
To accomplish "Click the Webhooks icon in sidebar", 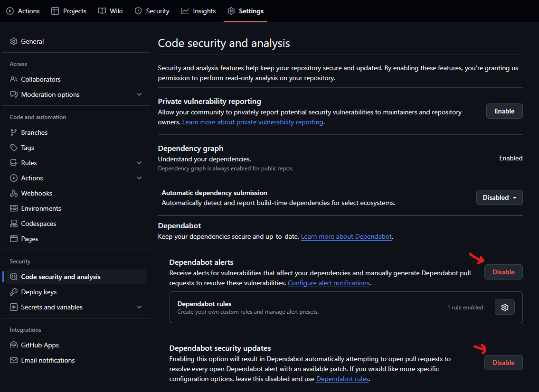I will (14, 193).
